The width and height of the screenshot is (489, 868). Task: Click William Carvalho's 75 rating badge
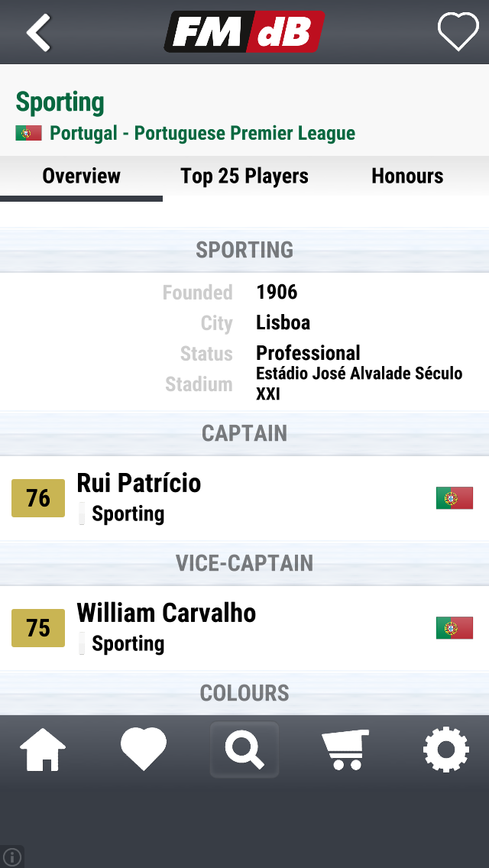click(38, 628)
